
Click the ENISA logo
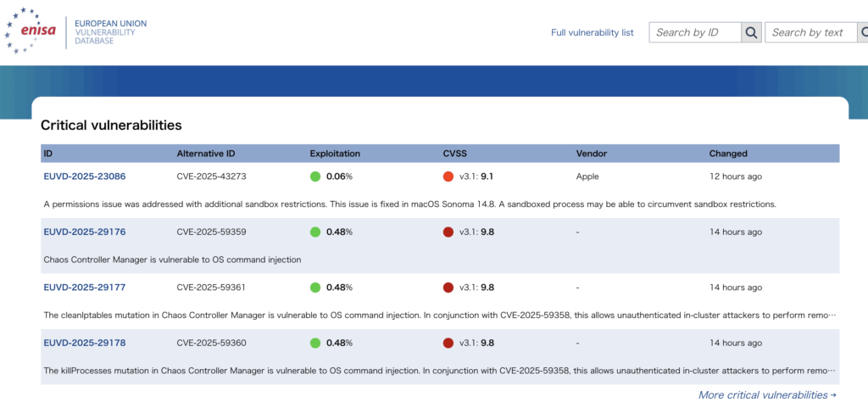point(32,31)
